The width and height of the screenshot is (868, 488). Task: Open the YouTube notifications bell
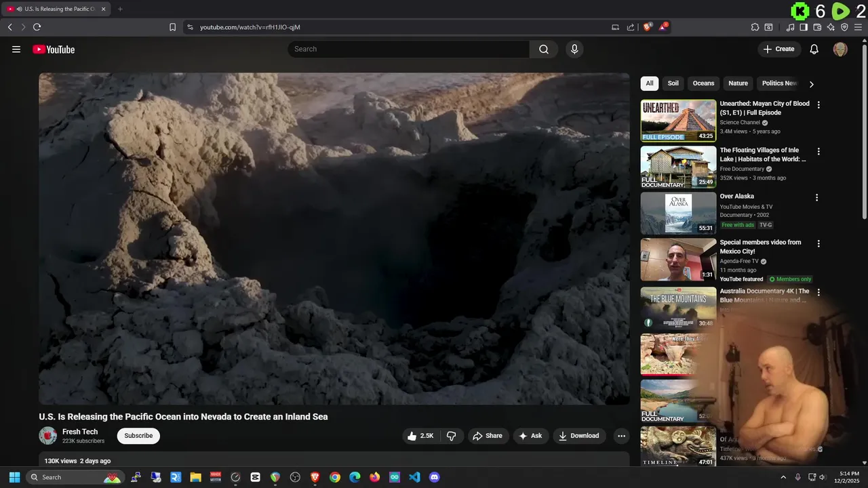814,49
